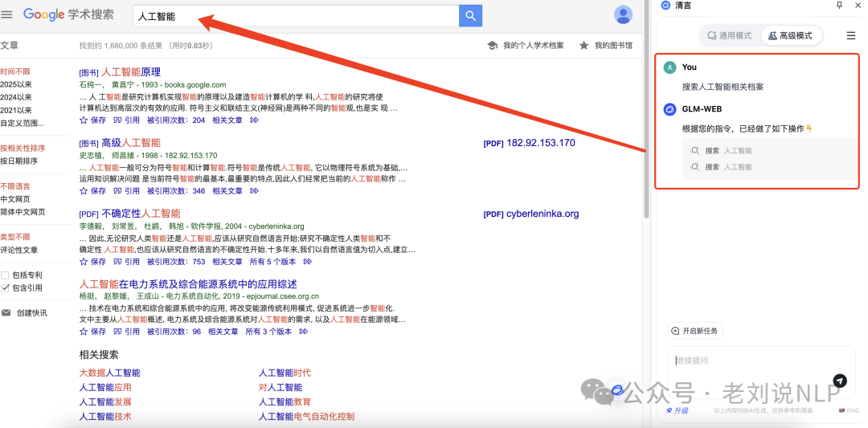Open the 不确定性人工智能 result title

click(141, 214)
